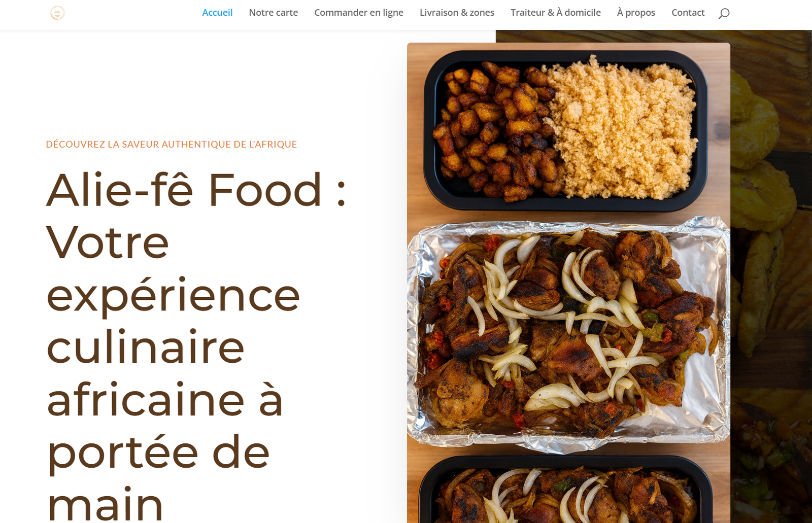Click the orange tagline about Afrique
The image size is (812, 523).
pyautogui.click(x=172, y=144)
